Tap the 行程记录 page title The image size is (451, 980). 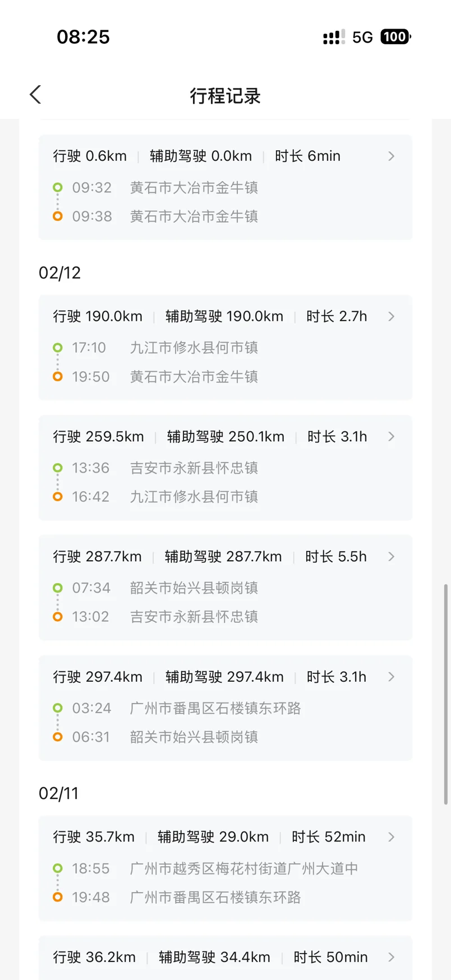pyautogui.click(x=225, y=96)
